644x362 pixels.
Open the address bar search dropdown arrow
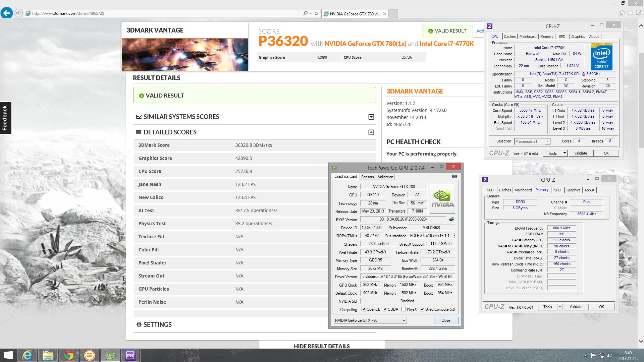point(311,13)
